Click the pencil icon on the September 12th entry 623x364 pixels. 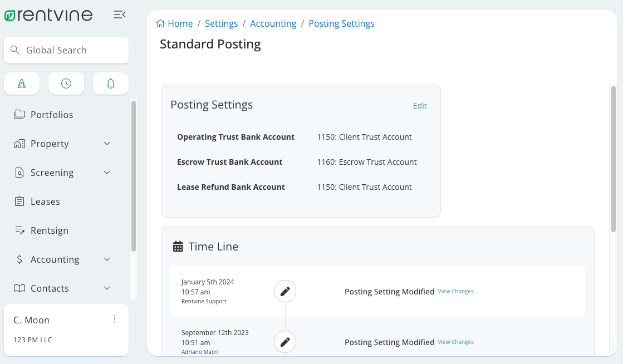tap(284, 342)
